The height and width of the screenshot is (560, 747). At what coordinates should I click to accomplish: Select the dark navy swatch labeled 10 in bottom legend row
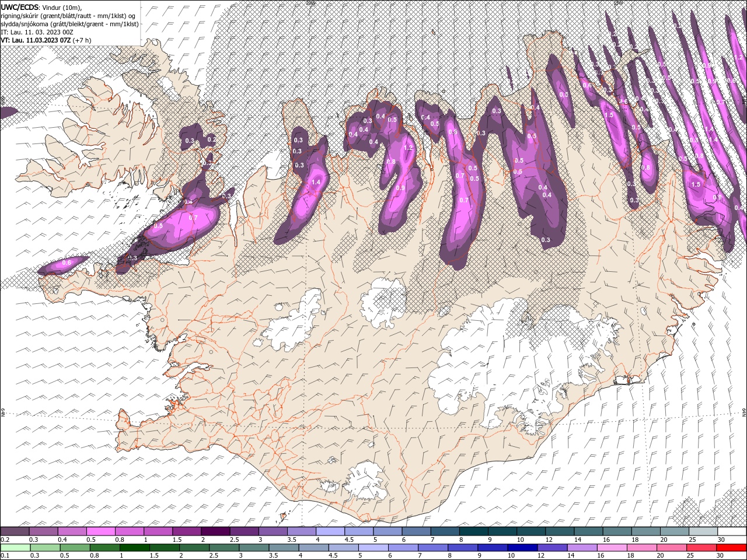coord(523,547)
